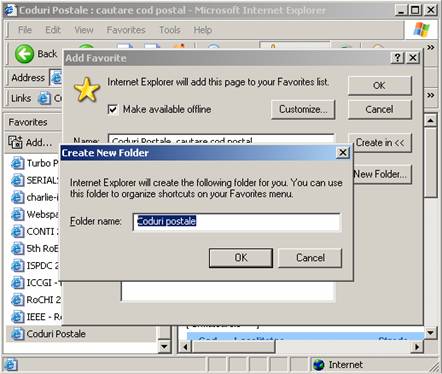Expand the Links bar overflow chevron

(x=431, y=95)
